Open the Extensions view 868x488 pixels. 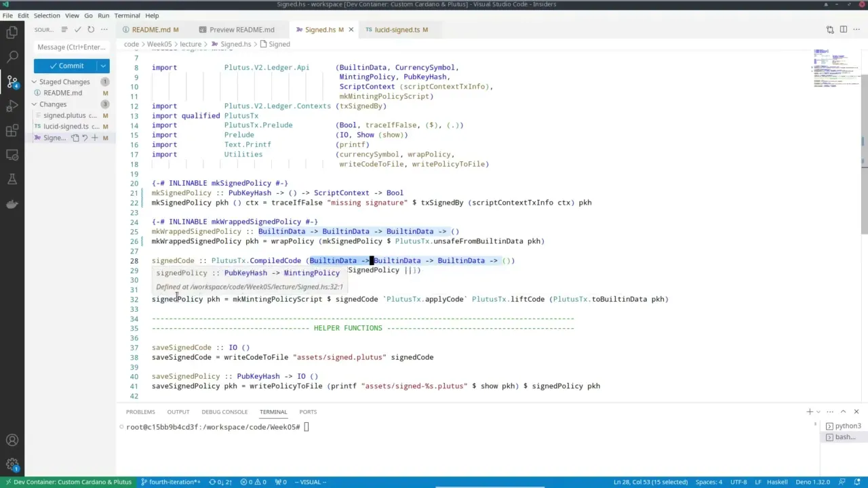pyautogui.click(x=12, y=130)
